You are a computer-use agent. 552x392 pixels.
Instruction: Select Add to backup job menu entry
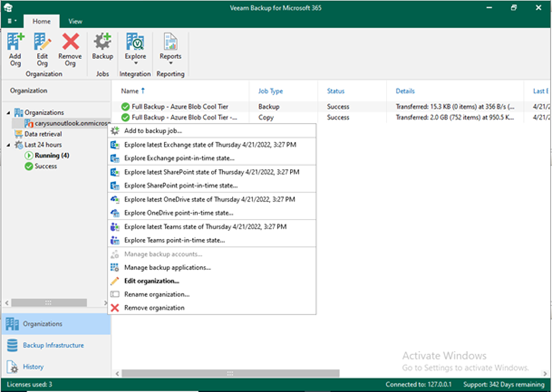[153, 131]
